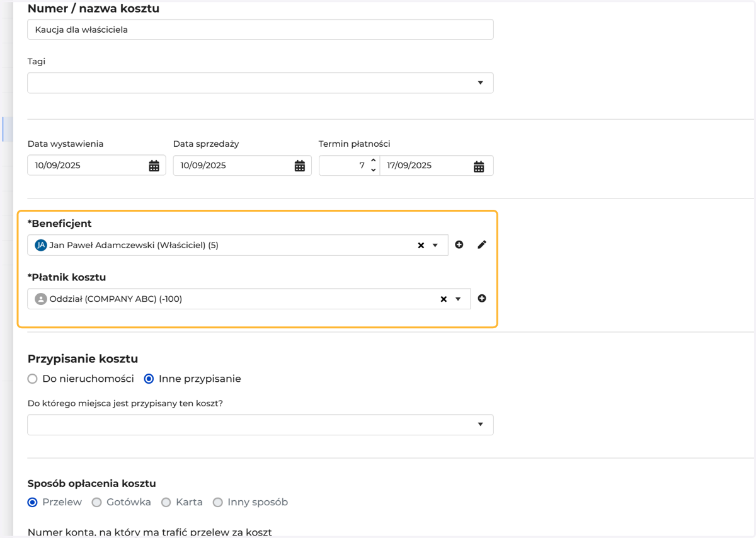Click Data wystawienia date field
This screenshot has height=538, width=756.
96,166
